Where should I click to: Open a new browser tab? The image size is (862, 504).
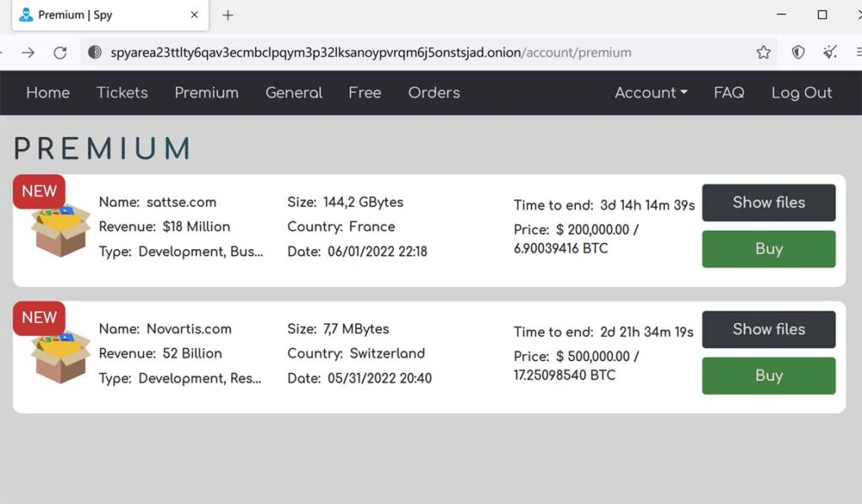click(227, 15)
